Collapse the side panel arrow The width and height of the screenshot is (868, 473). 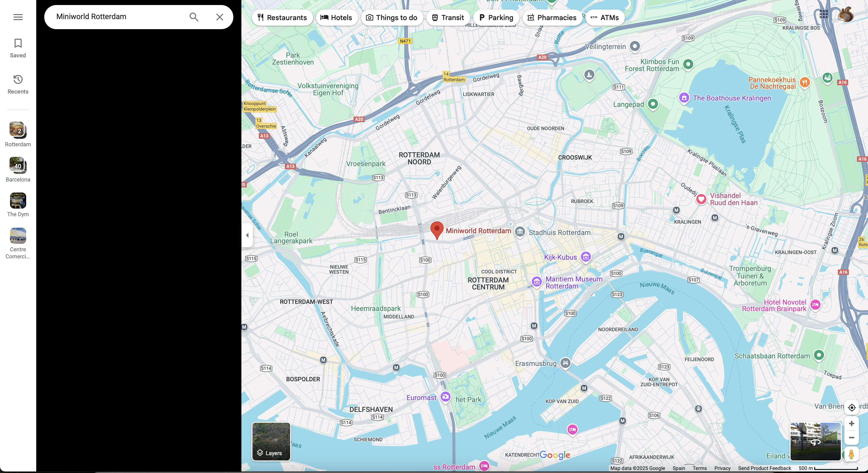pyautogui.click(x=247, y=235)
